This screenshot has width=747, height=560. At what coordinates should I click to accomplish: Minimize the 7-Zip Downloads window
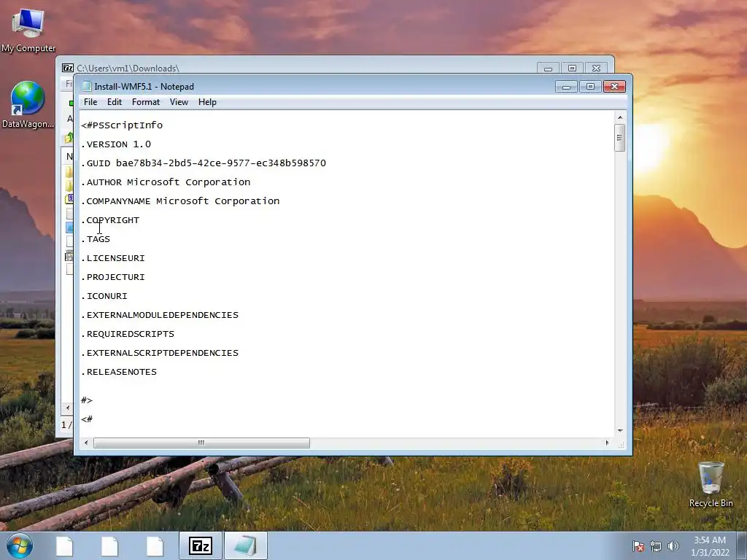pyautogui.click(x=549, y=69)
